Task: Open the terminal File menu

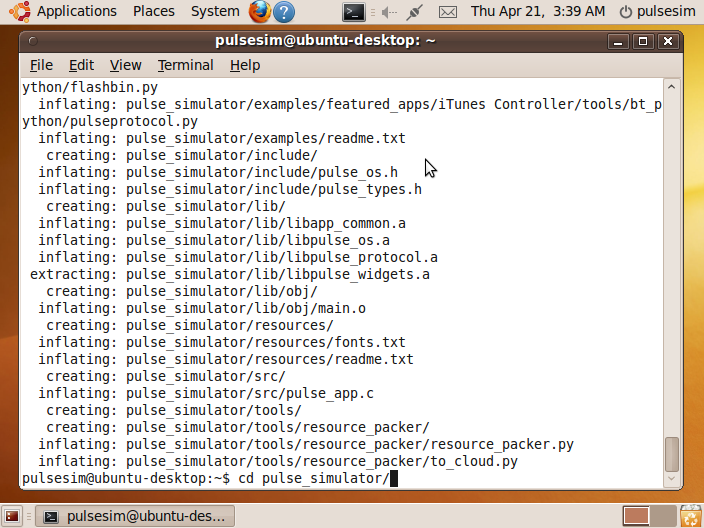Action: click(41, 65)
